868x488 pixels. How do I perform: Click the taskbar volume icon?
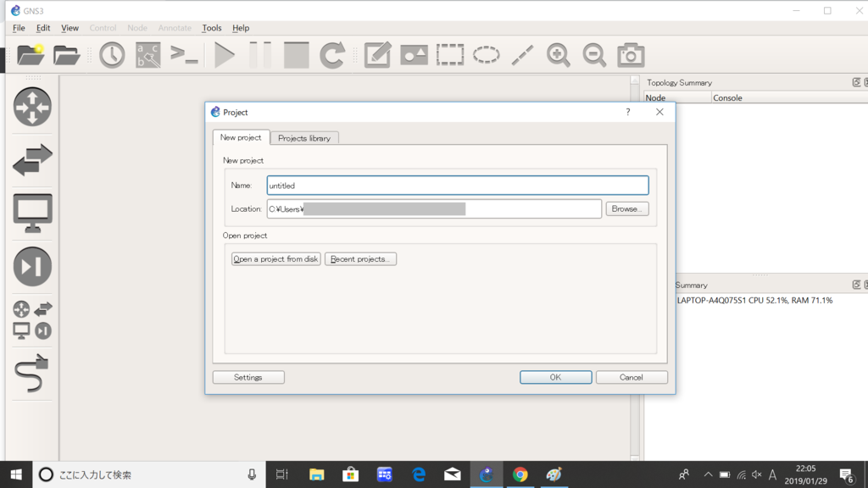[x=757, y=474]
